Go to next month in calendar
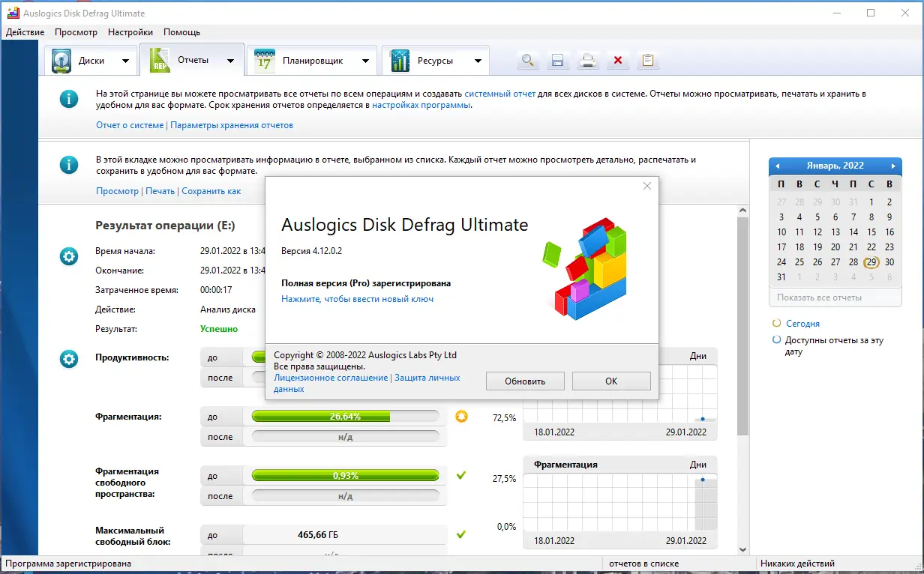 tap(893, 166)
